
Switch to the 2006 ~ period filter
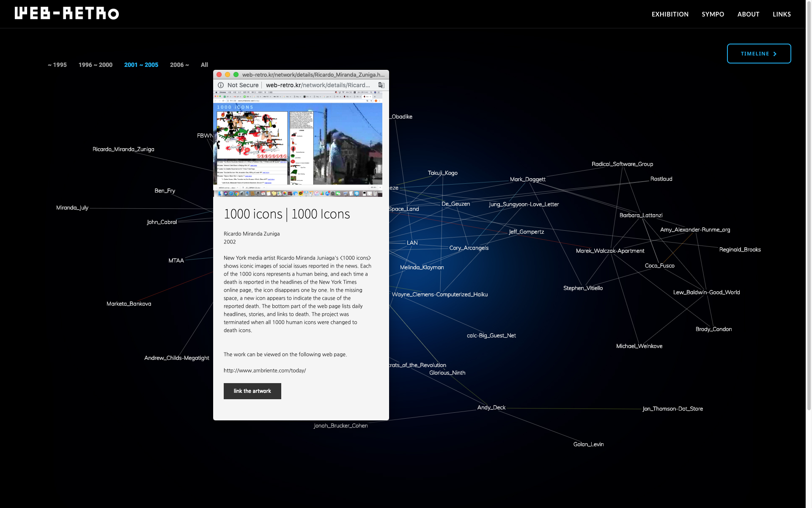179,65
